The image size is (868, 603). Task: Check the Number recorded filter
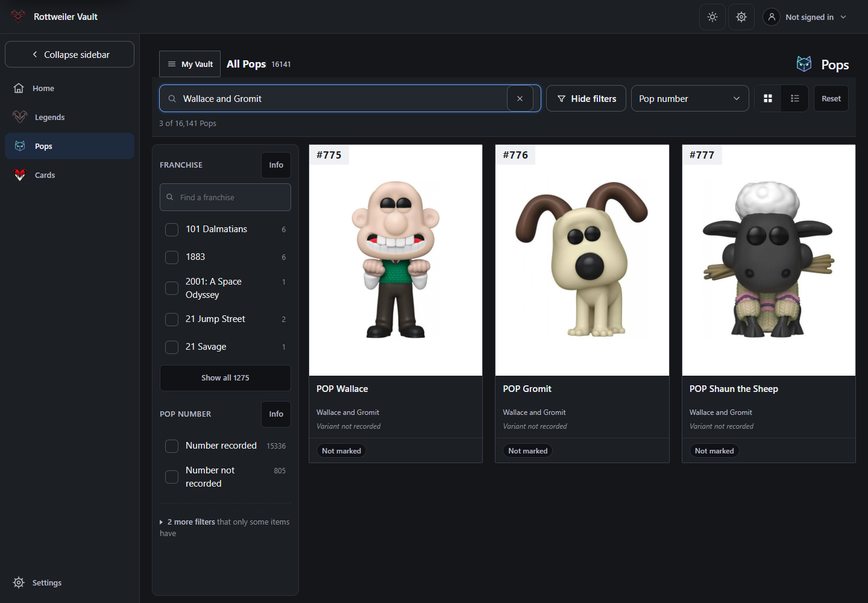point(172,446)
